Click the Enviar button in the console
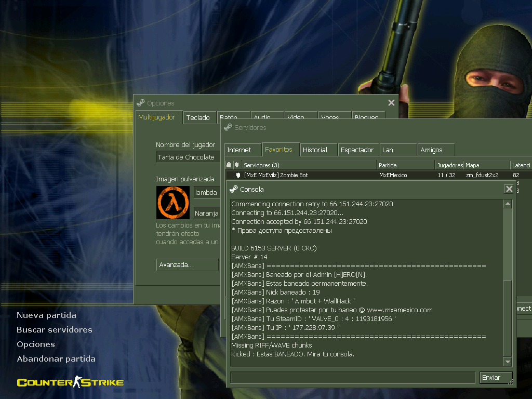 click(496, 378)
